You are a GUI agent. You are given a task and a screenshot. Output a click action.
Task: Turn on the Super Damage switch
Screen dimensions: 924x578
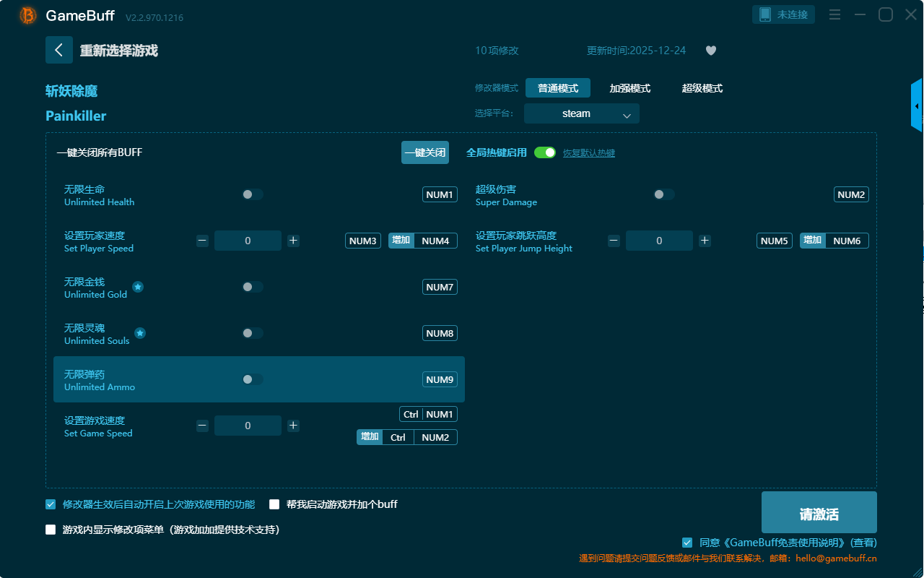click(663, 194)
